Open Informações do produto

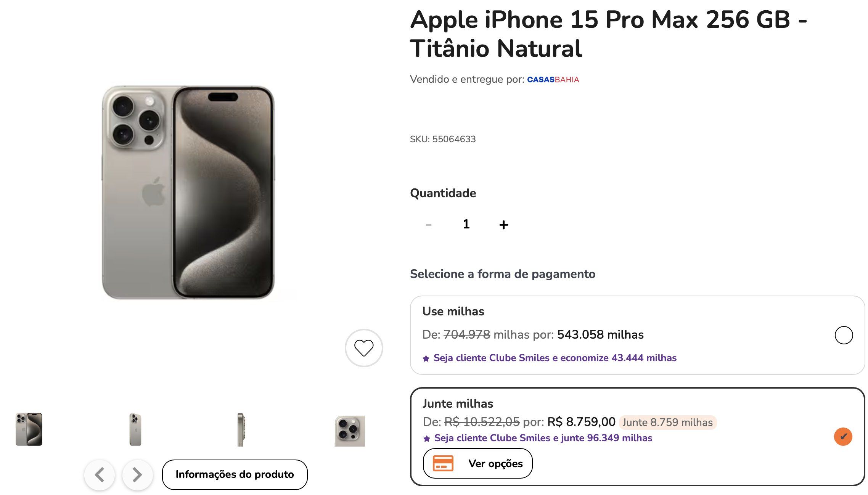(235, 474)
